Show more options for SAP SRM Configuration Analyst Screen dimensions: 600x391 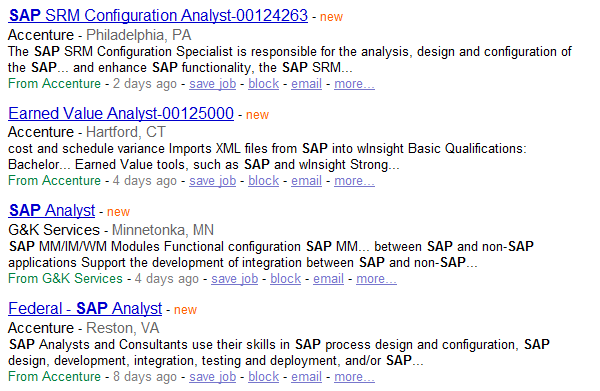tap(354, 84)
